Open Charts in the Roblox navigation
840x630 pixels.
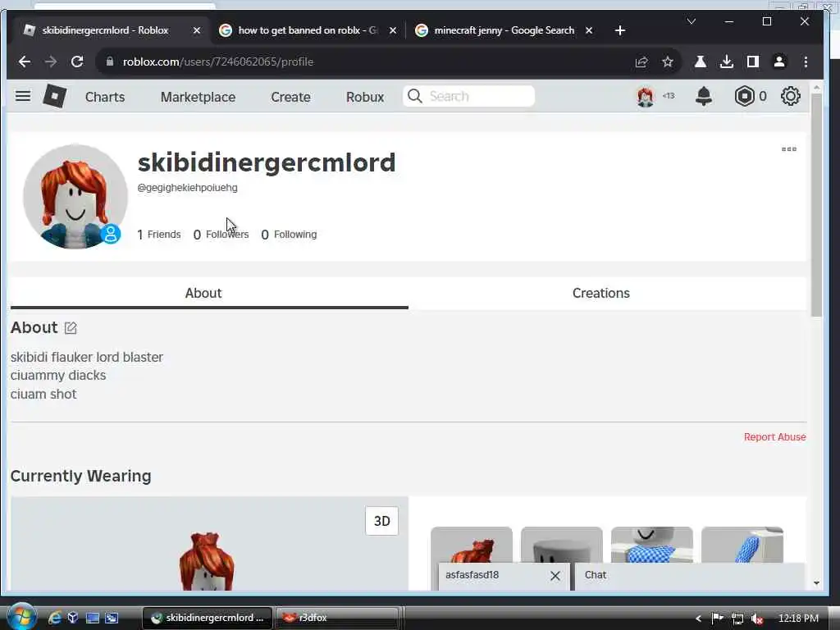pos(105,97)
